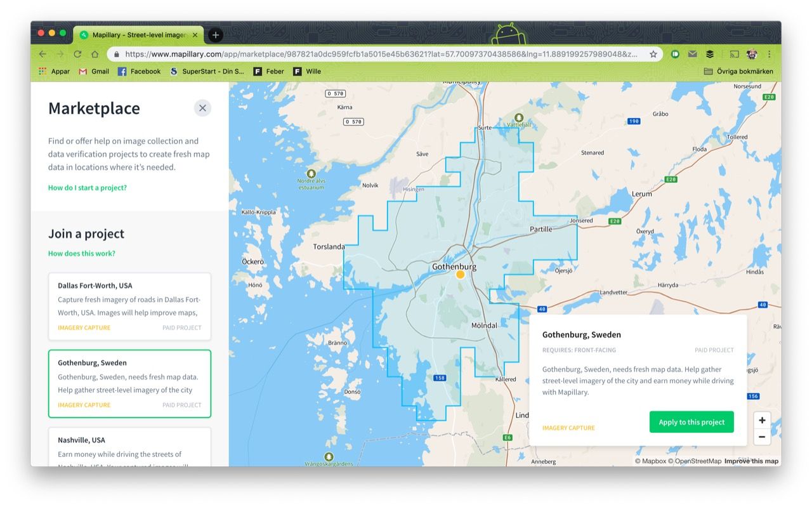Select the Gothenburg, Sweden project card in list
This screenshot has width=812, height=507.
(x=129, y=384)
